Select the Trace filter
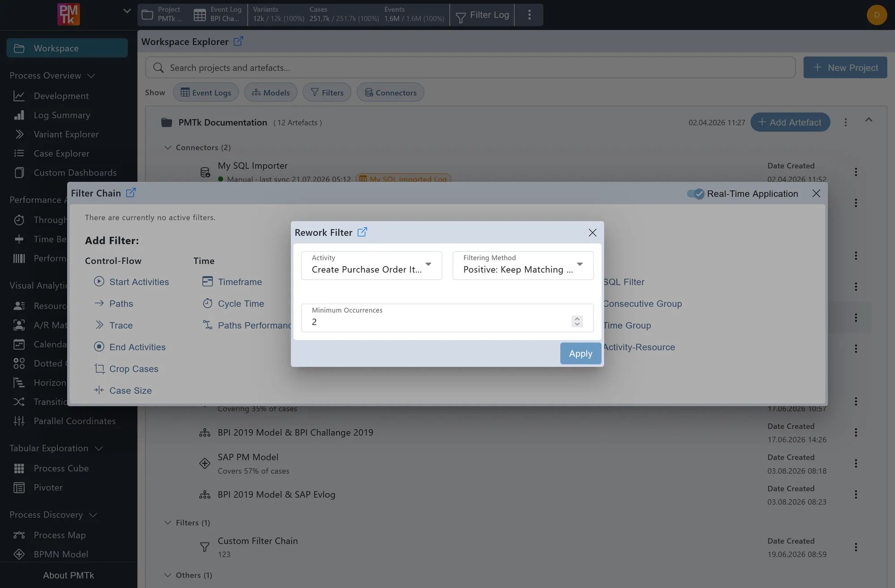This screenshot has height=588, width=895. point(113,325)
